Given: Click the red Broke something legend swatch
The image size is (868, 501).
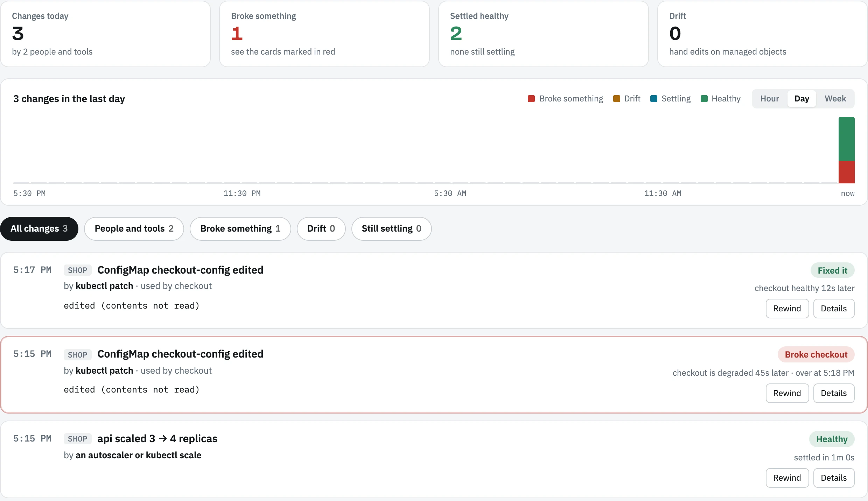Looking at the screenshot, I should [x=531, y=99].
